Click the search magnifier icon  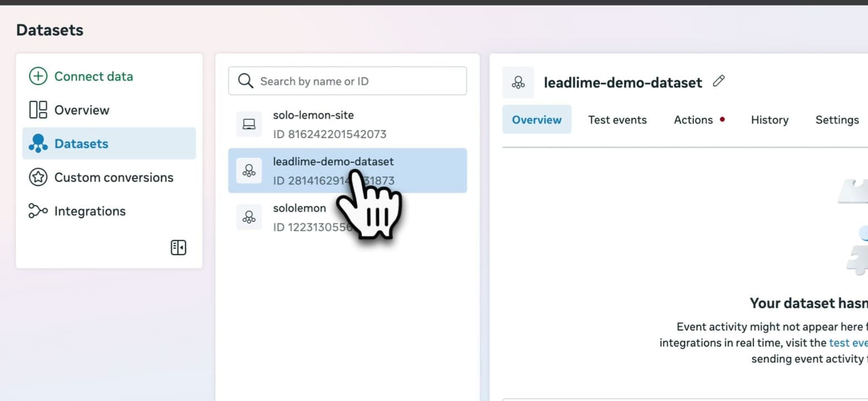(245, 81)
